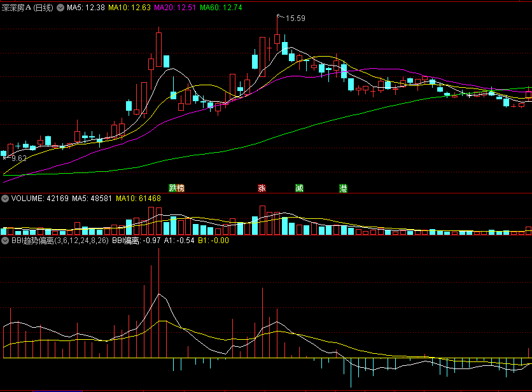Image resolution: width=532 pixels, height=392 pixels.
Task: Click the 深深房A (日线) stock title
Action: click(x=27, y=8)
